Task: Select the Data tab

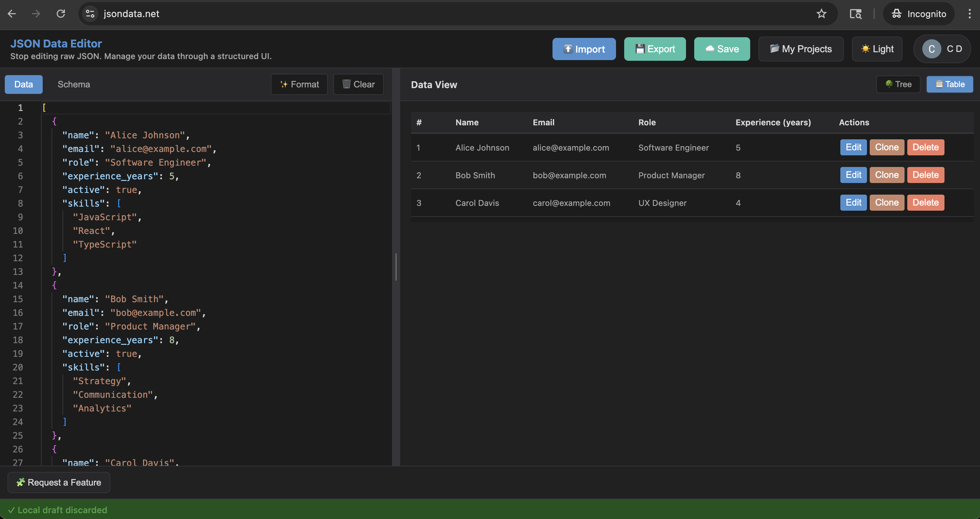Action: tap(23, 84)
